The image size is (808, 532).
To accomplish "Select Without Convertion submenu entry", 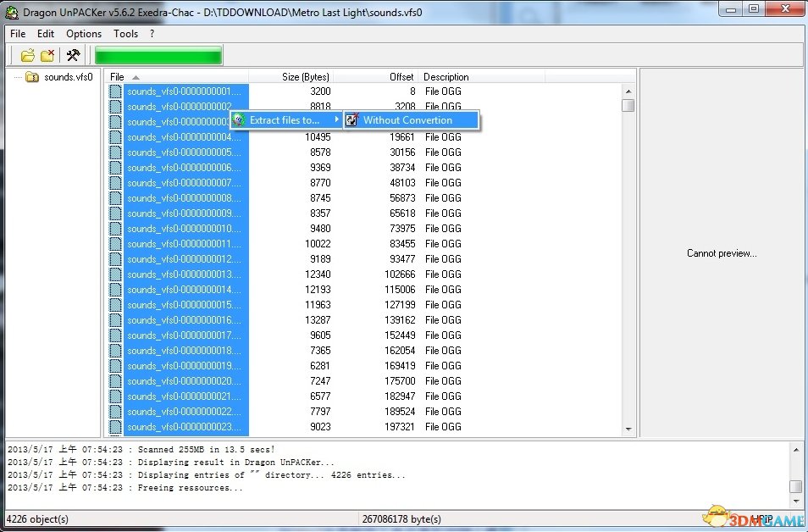I will click(x=412, y=120).
